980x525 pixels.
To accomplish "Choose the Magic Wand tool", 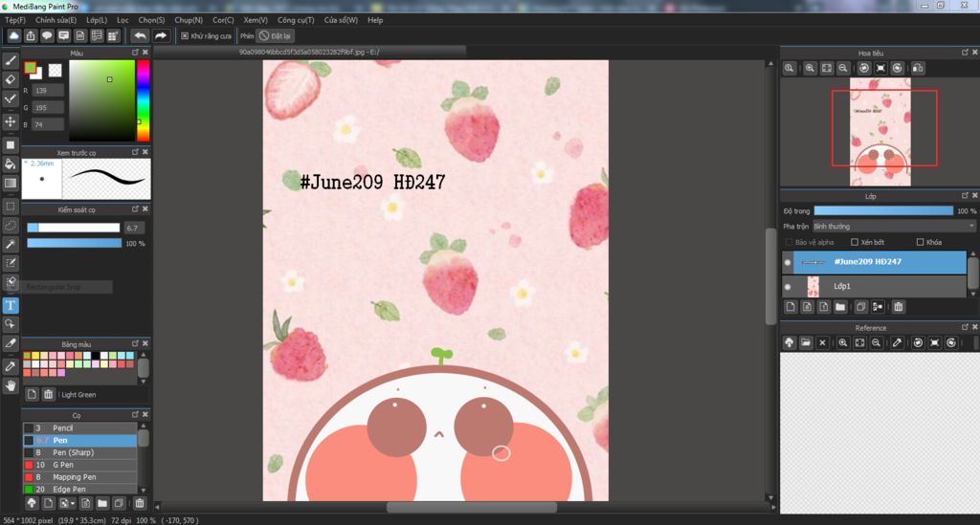I will click(x=11, y=244).
